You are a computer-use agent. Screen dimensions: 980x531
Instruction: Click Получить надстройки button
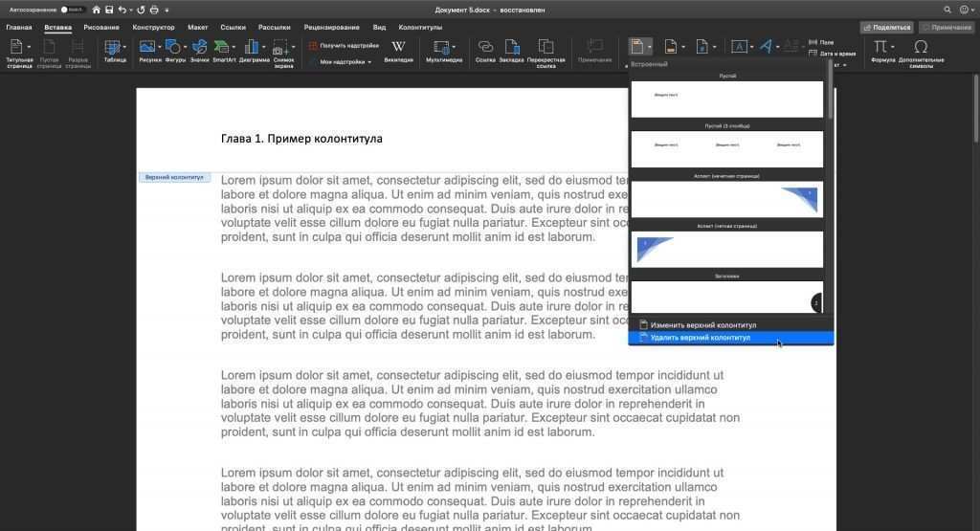coord(344,46)
